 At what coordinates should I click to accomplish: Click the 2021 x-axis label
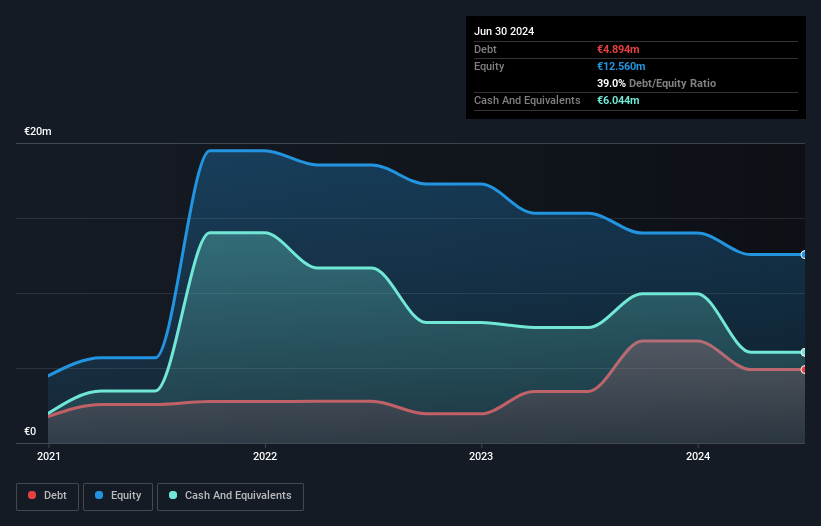49,456
